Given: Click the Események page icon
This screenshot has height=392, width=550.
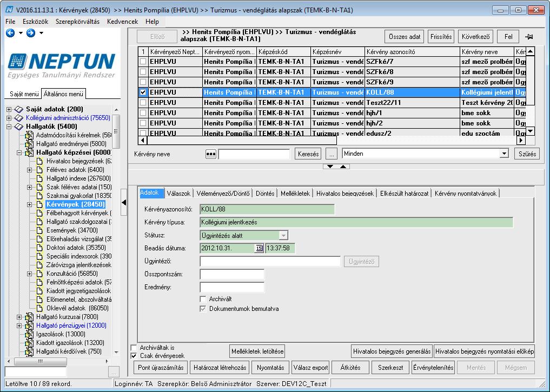Looking at the screenshot, I should click(x=40, y=230).
